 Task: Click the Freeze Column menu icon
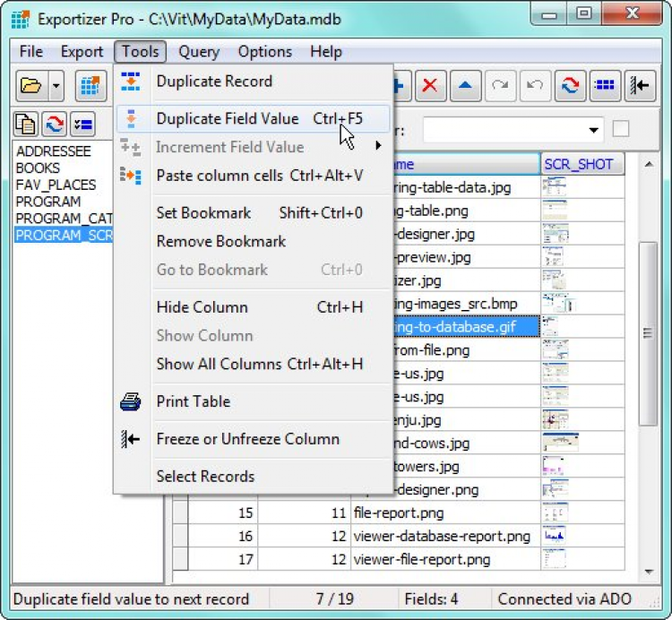130,439
